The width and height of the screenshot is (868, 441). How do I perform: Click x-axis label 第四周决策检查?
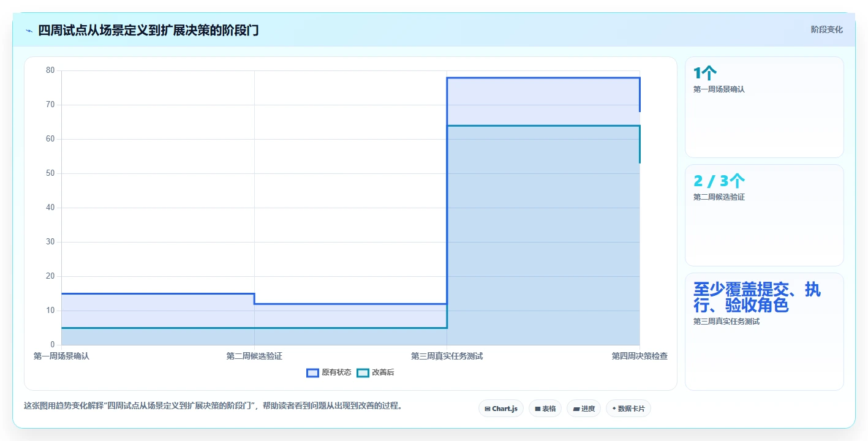[640, 356]
